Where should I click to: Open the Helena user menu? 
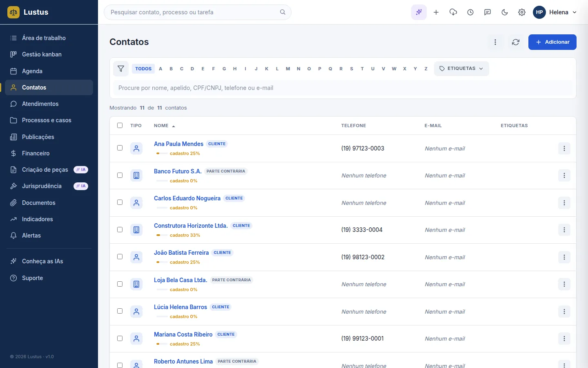point(555,12)
